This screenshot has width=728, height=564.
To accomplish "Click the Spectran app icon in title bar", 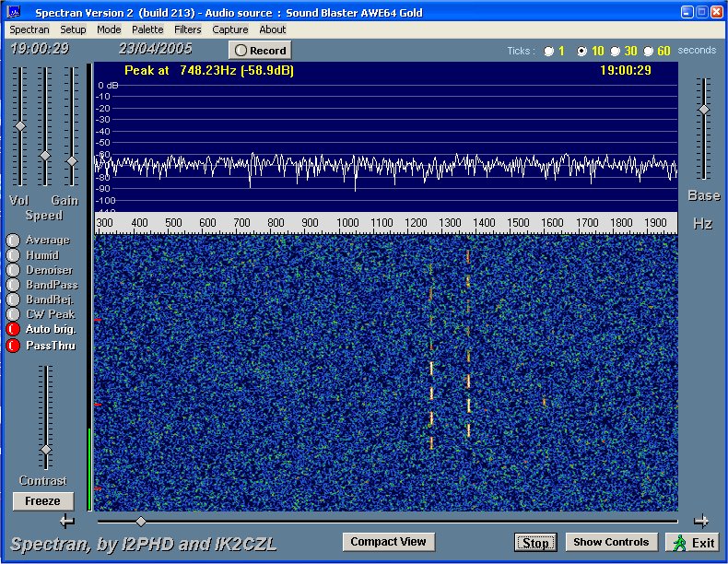I will (x=14, y=12).
